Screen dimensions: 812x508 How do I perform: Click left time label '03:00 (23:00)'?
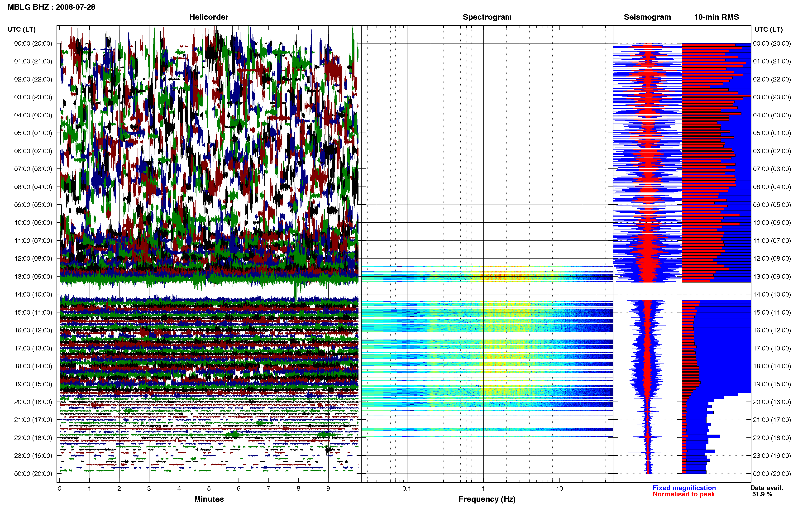tap(33, 97)
